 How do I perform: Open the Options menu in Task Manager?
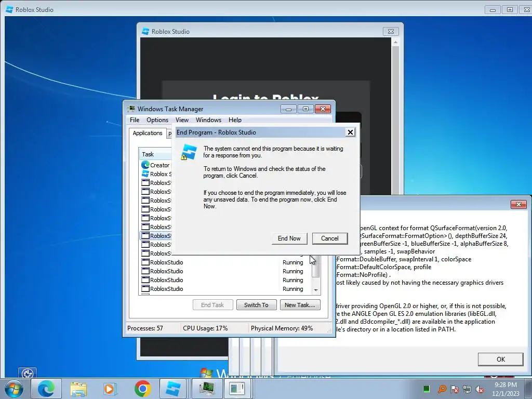[x=157, y=120]
